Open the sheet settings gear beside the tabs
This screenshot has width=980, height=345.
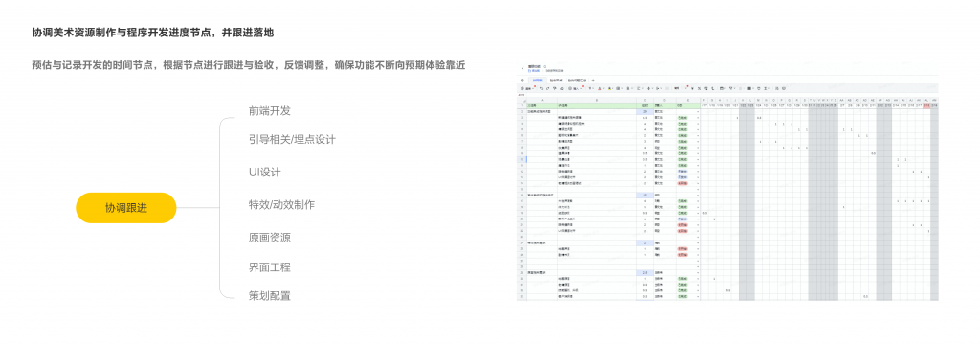pyautogui.click(x=523, y=80)
